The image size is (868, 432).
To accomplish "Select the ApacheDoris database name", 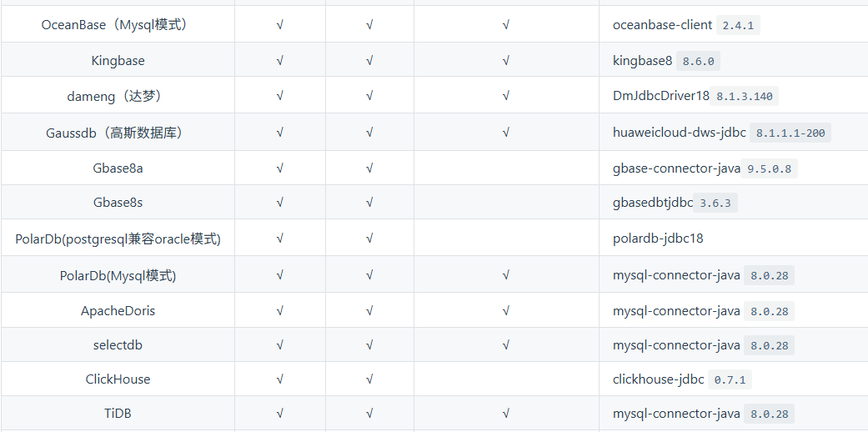I will coord(118,311).
